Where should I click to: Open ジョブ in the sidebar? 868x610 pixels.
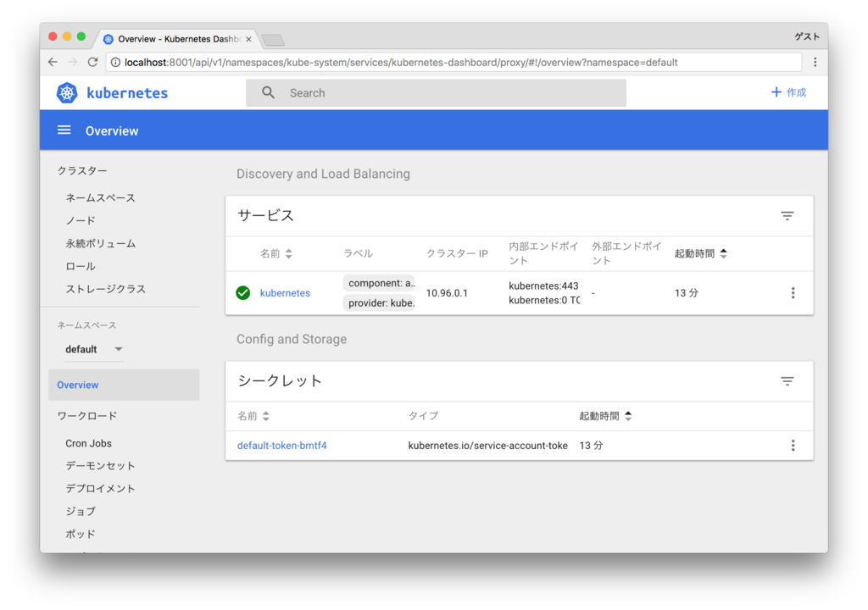(x=81, y=512)
